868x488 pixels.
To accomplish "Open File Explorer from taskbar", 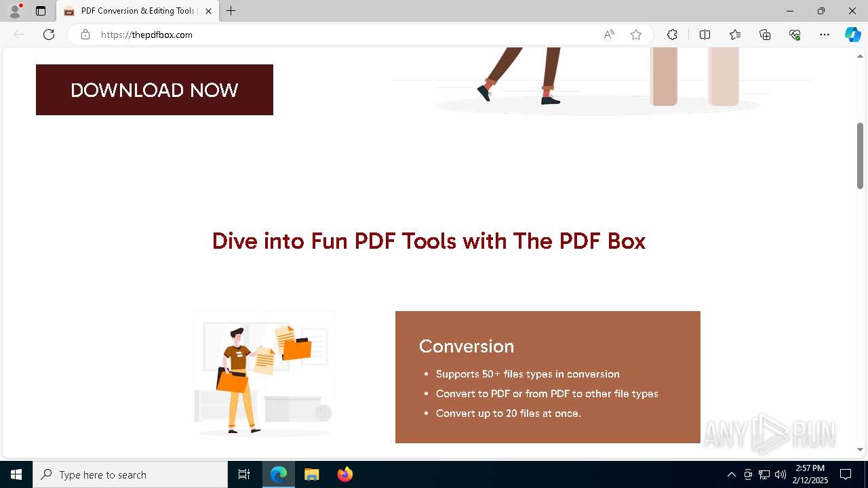I will pos(312,474).
